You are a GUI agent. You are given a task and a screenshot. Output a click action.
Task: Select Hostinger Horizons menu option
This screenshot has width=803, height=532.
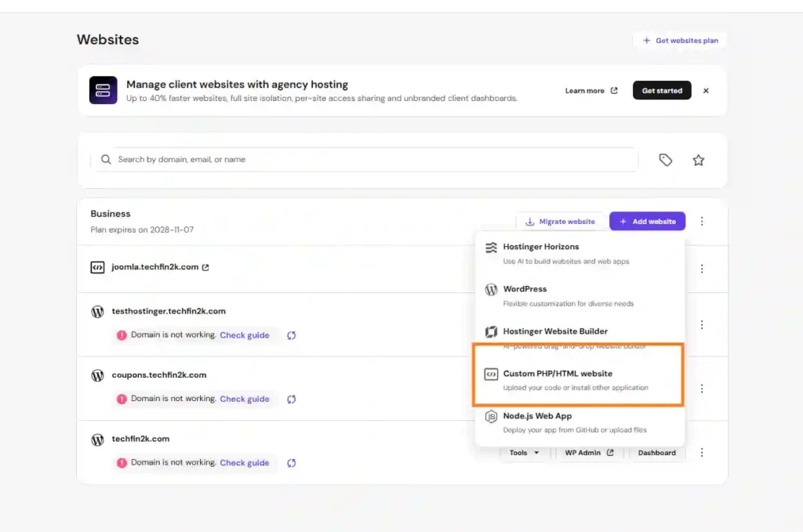click(x=580, y=253)
